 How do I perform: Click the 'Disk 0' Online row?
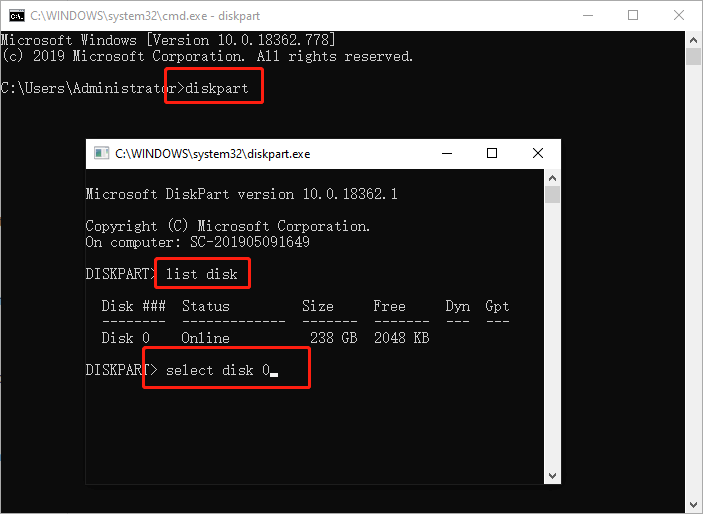click(x=265, y=338)
